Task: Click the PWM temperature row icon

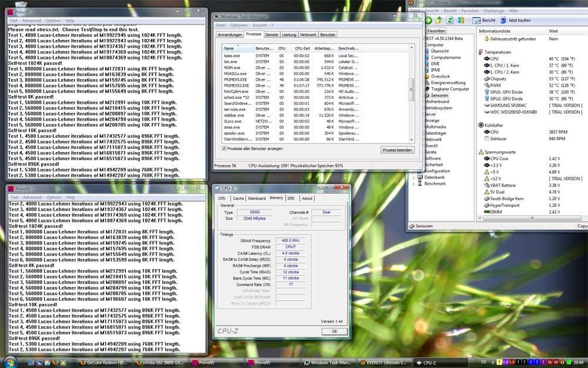Action: tap(487, 85)
